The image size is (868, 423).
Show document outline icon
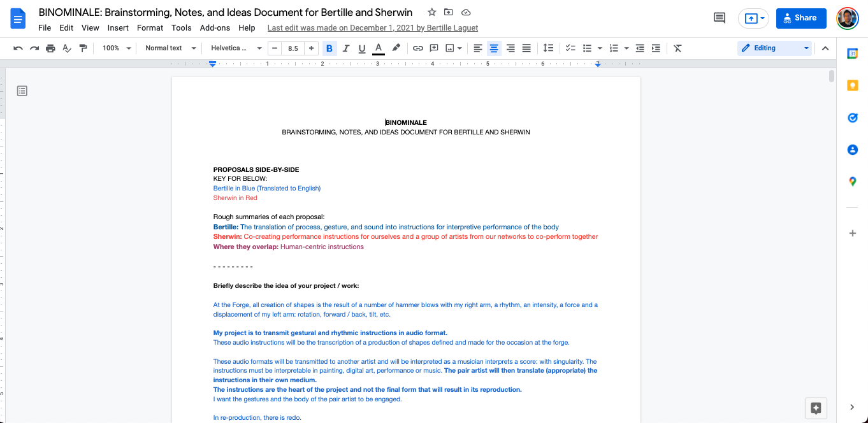point(22,91)
